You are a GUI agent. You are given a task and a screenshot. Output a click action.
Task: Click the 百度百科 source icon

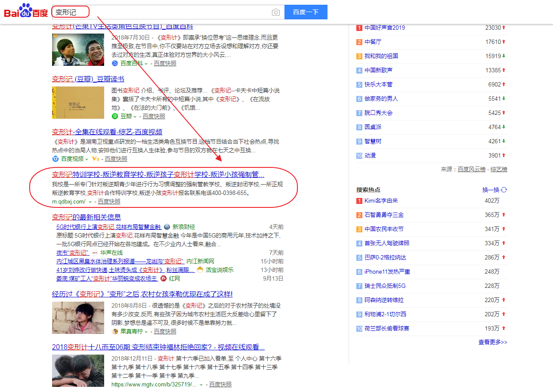(115, 63)
